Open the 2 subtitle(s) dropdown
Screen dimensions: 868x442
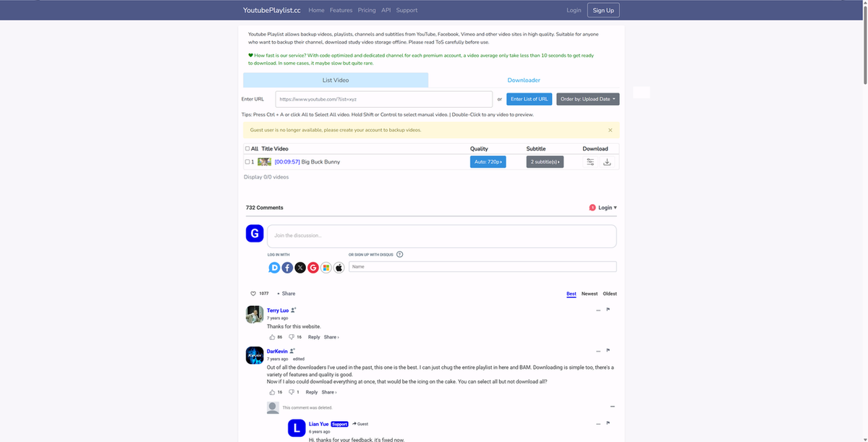point(545,162)
